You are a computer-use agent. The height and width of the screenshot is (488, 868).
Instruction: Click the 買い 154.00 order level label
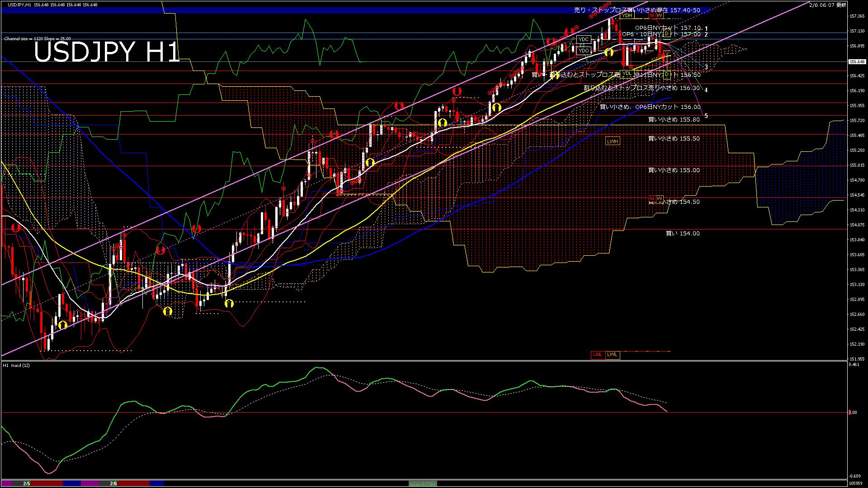683,234
